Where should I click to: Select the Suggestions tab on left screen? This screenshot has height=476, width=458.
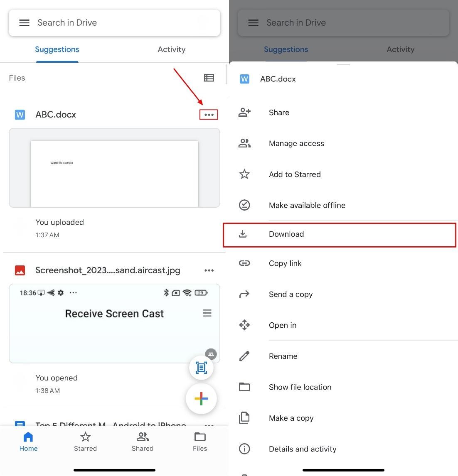click(x=57, y=49)
